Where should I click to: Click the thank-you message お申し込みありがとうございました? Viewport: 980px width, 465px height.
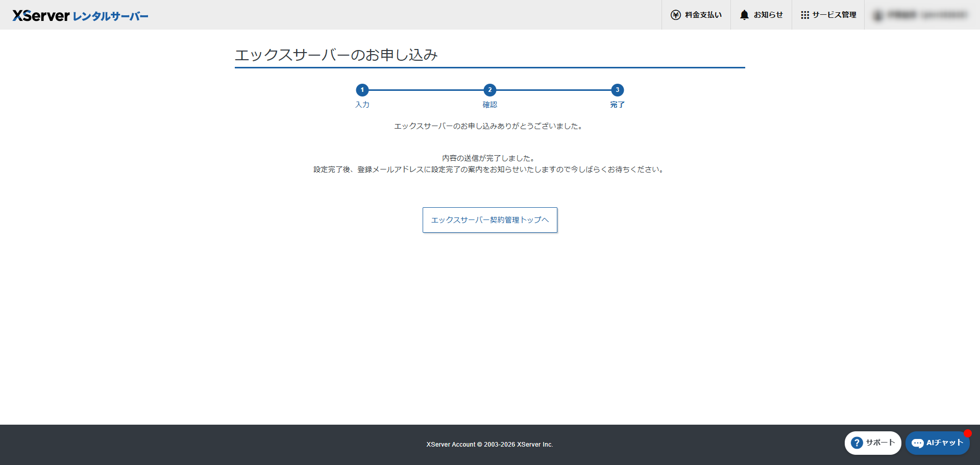tap(488, 126)
